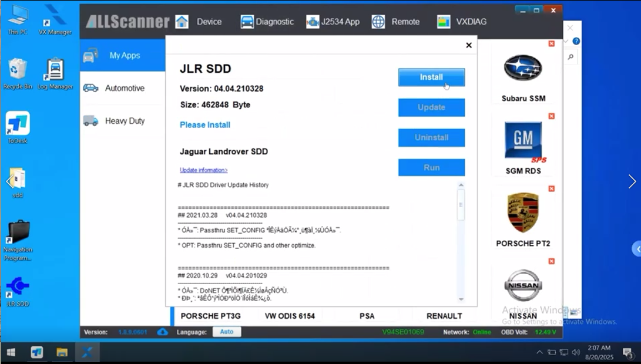Viewport: 641px width, 364px height.
Task: Click the Navigation Program desktop shortcut
Action: [18, 241]
